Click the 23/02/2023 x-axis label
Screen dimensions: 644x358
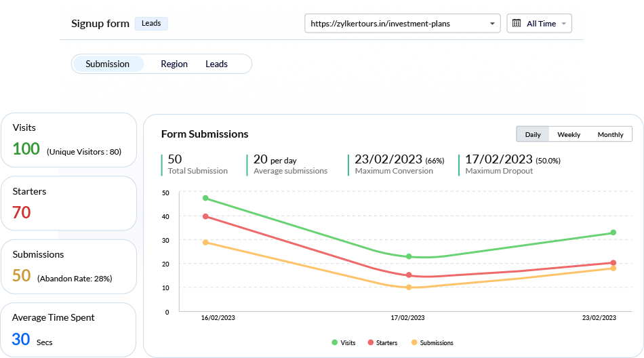pyautogui.click(x=599, y=318)
